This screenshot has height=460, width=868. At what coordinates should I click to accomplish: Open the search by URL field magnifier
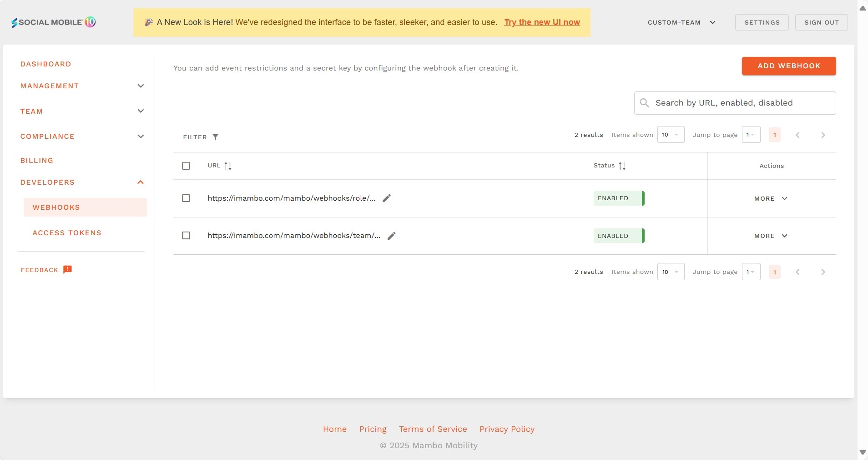[x=645, y=103]
